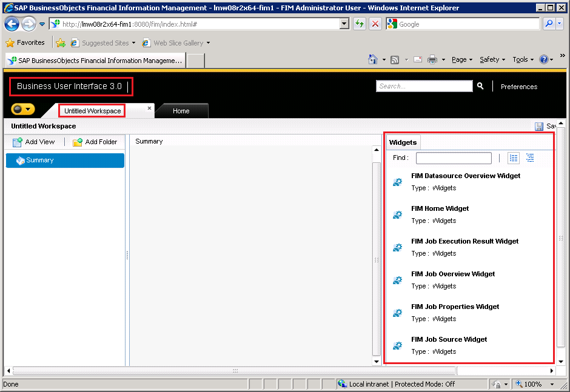Viewport: 570px width, 392px height.
Task: Select FIM Job Source Widget
Action: tap(449, 339)
